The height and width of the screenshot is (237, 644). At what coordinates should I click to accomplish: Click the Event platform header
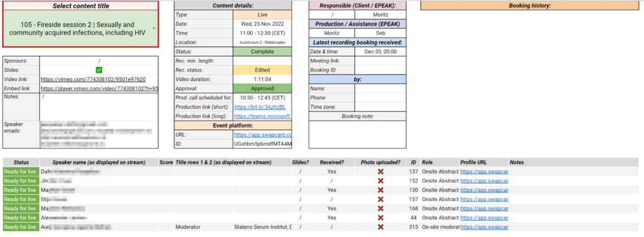coord(233,125)
